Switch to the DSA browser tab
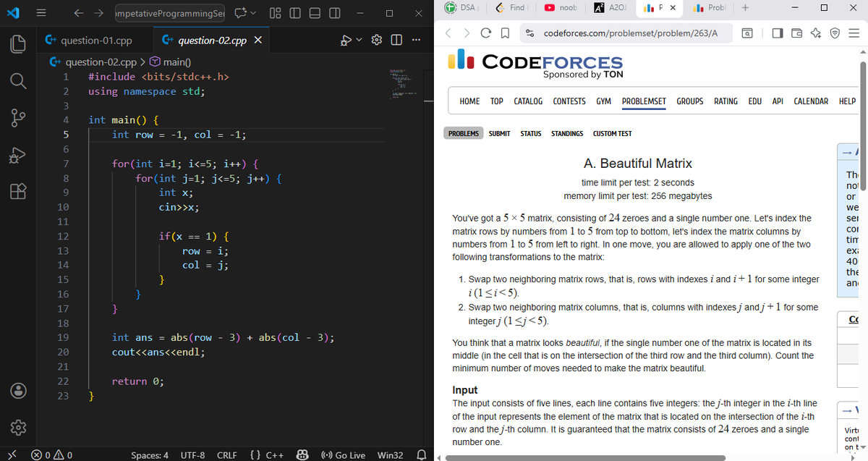Screen dimensions: 868x461 (462, 8)
